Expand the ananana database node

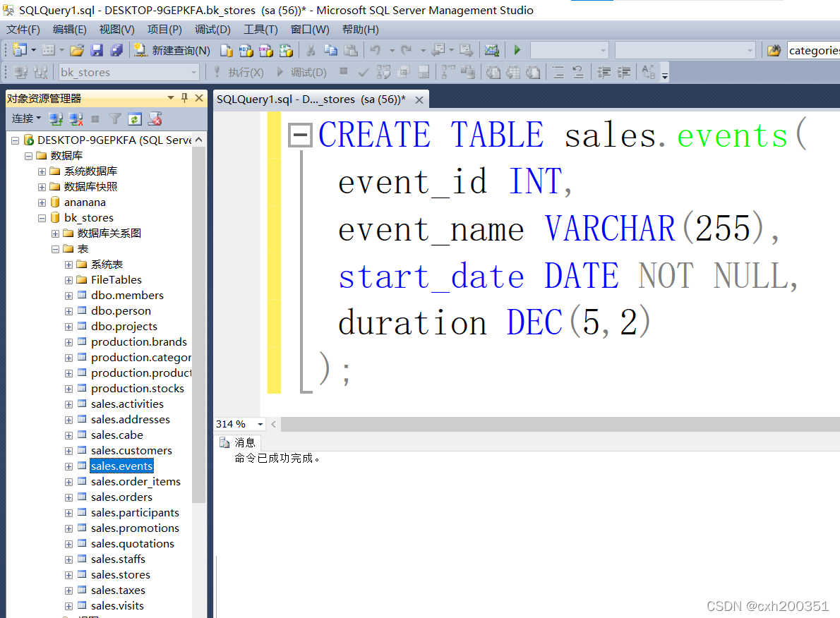click(x=42, y=202)
